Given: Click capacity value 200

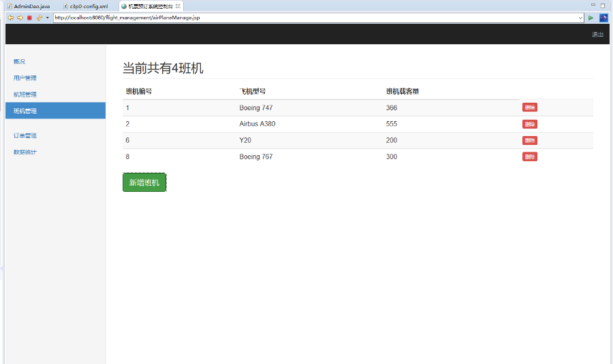Looking at the screenshot, I should click(x=392, y=140).
